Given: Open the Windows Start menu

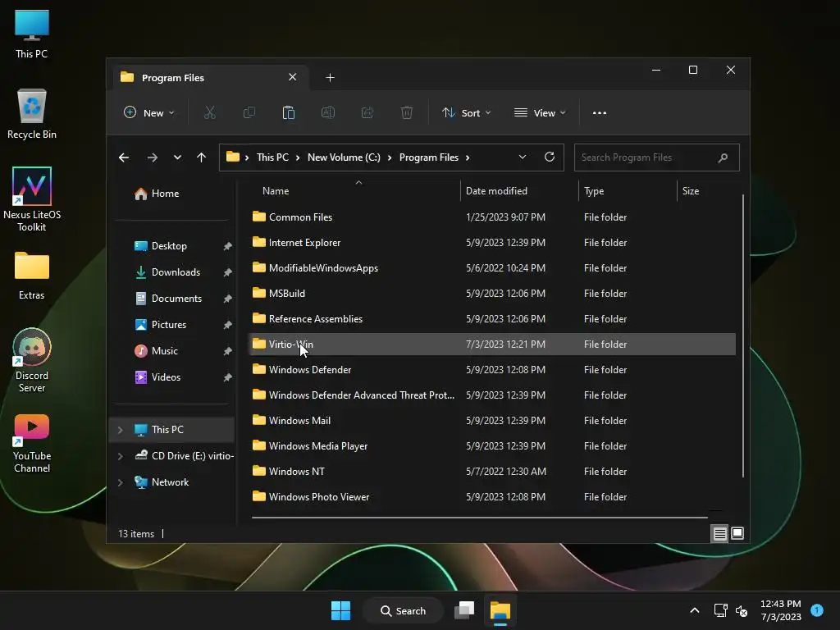Looking at the screenshot, I should pyautogui.click(x=340, y=610).
